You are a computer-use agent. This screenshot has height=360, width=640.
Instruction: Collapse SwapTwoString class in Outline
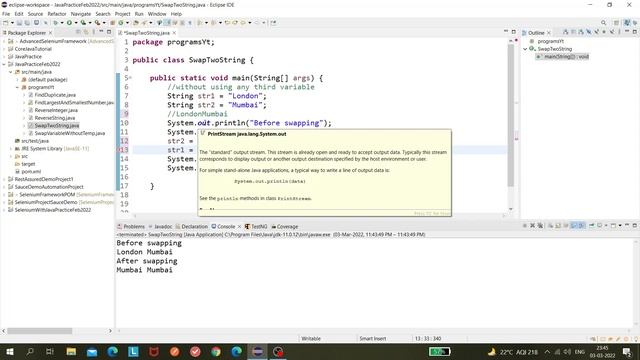click(x=525, y=49)
